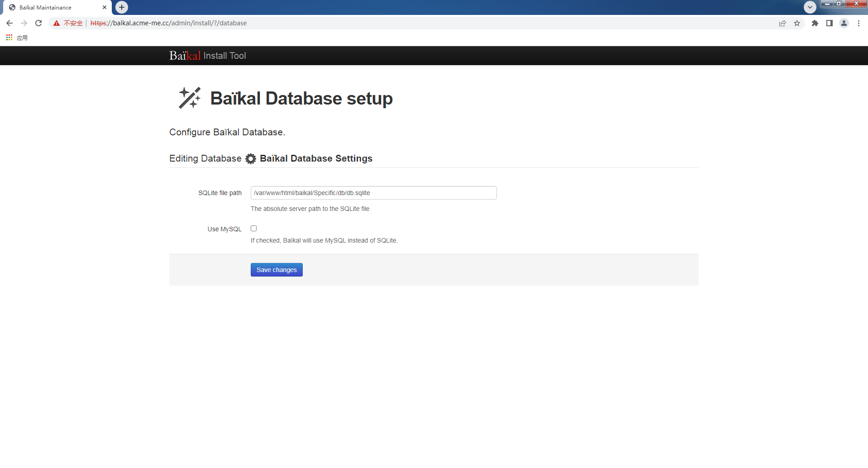Minimize the browser window
The height and width of the screenshot is (468, 868).
click(x=827, y=4)
